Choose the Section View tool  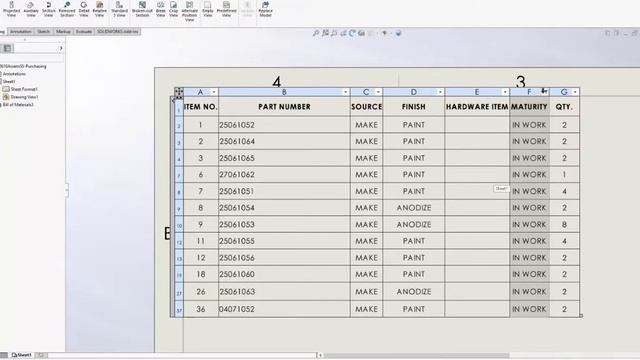(48, 9)
